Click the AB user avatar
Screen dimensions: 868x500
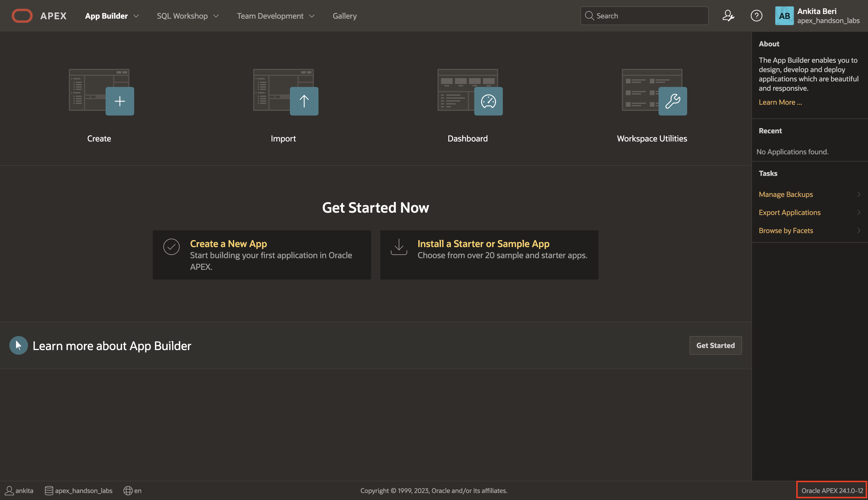point(784,16)
